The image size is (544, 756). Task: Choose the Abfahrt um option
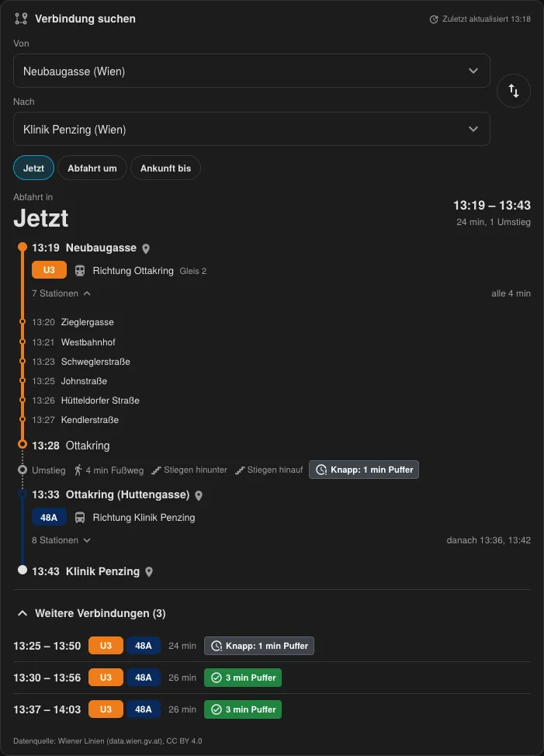tap(92, 168)
